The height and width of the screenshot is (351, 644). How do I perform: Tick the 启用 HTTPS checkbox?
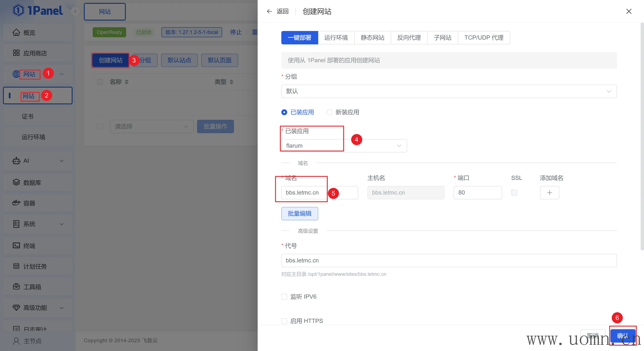(x=284, y=321)
